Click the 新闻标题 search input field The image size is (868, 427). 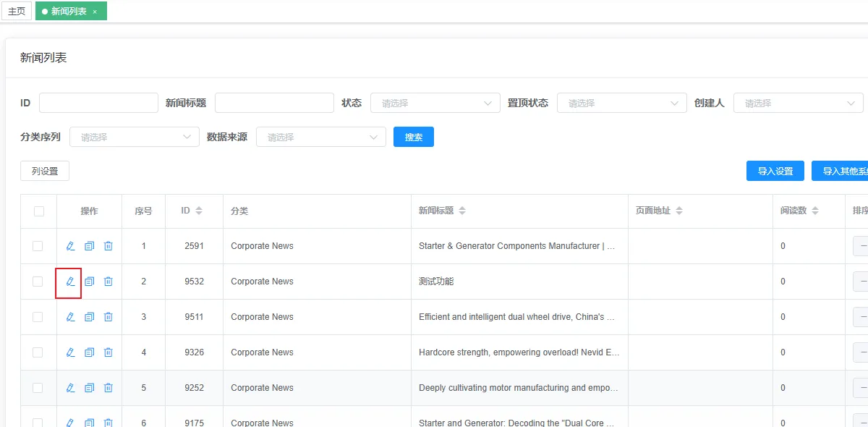pyautogui.click(x=273, y=103)
